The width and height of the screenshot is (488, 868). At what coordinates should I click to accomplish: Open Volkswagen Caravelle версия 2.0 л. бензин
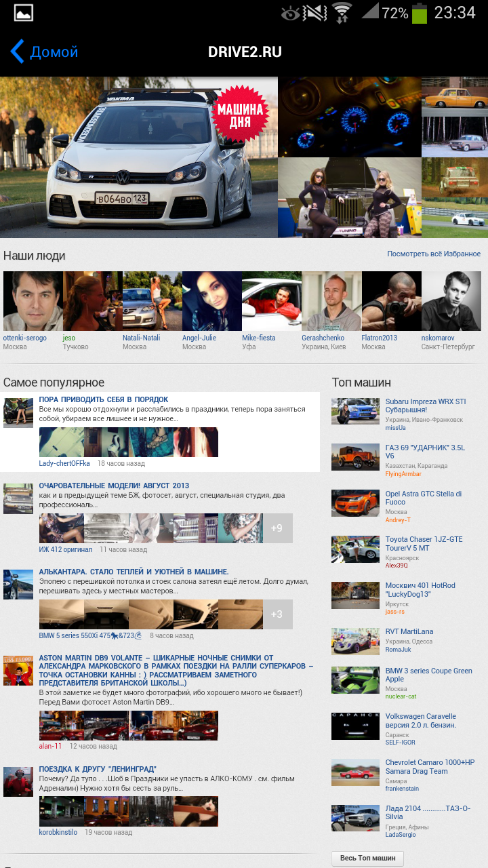point(421,720)
